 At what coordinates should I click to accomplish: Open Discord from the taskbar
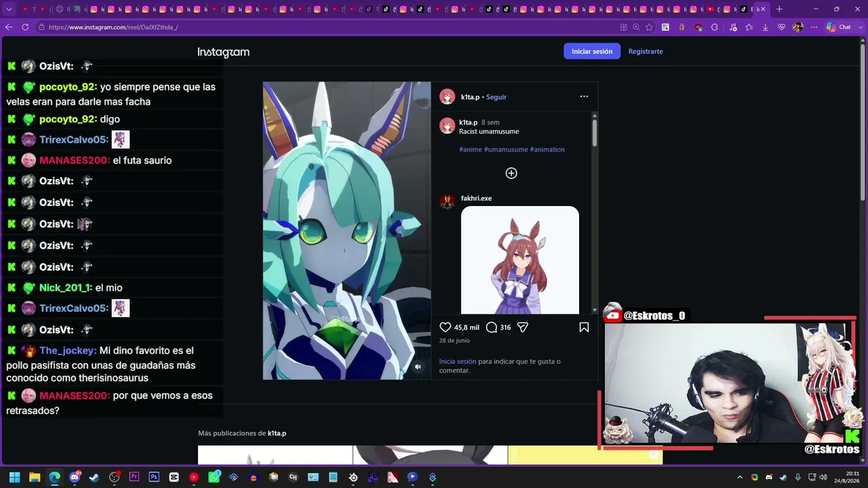coord(75,477)
